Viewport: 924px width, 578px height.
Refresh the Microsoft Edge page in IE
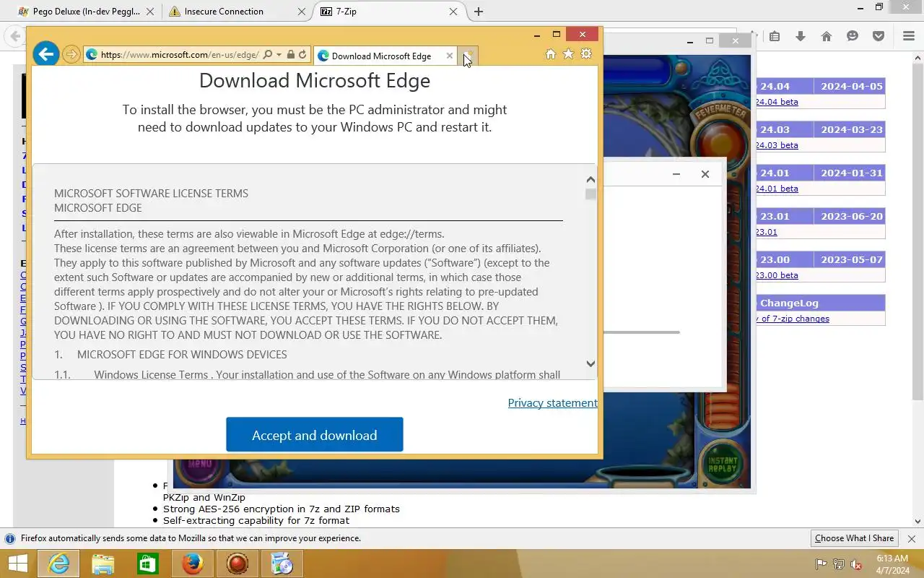[303, 55]
